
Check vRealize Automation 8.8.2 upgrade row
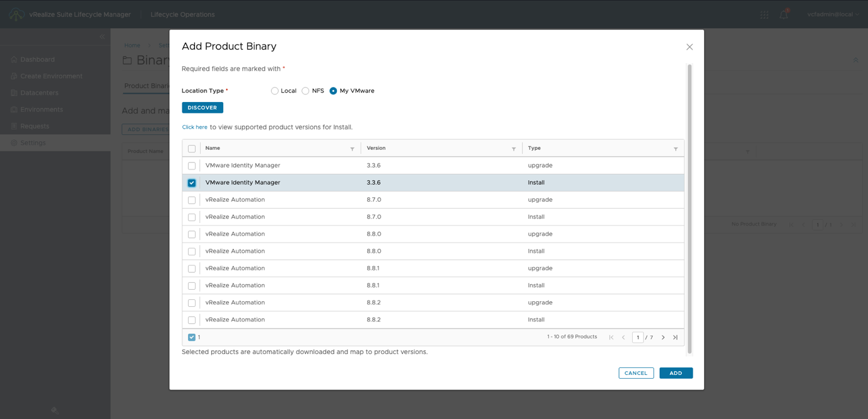[192, 303]
